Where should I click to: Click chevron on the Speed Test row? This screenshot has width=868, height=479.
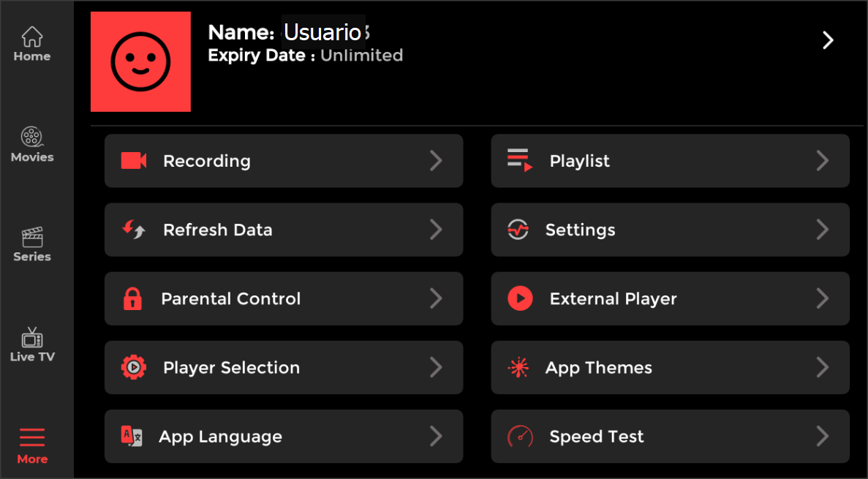pos(823,437)
